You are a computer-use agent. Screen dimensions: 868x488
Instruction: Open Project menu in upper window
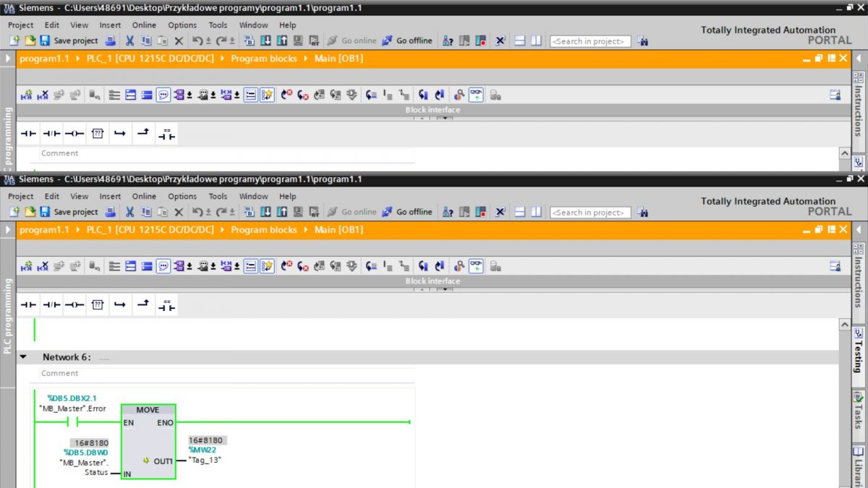click(x=20, y=25)
